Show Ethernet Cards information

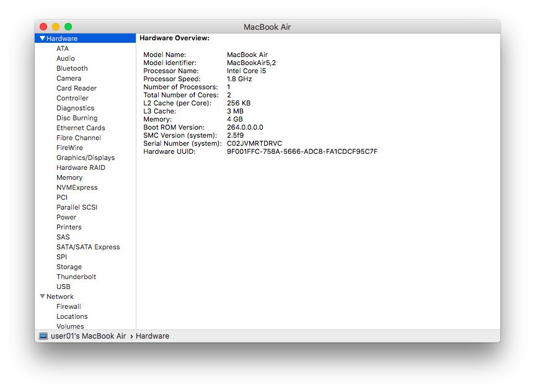click(x=81, y=128)
